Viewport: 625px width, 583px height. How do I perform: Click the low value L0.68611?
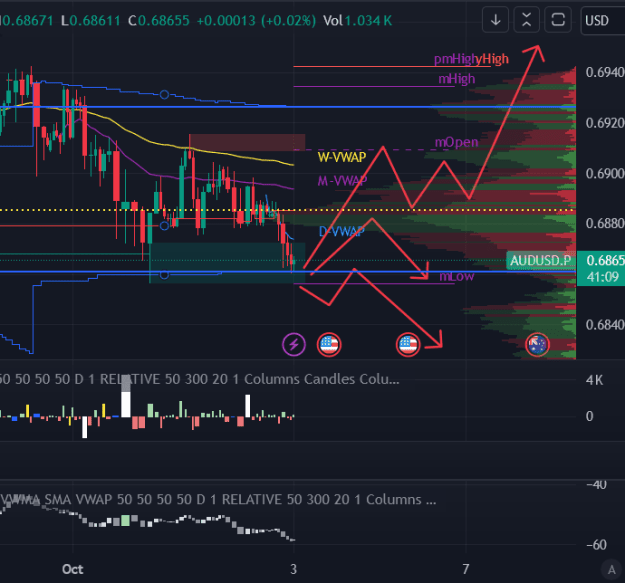pyautogui.click(x=90, y=21)
